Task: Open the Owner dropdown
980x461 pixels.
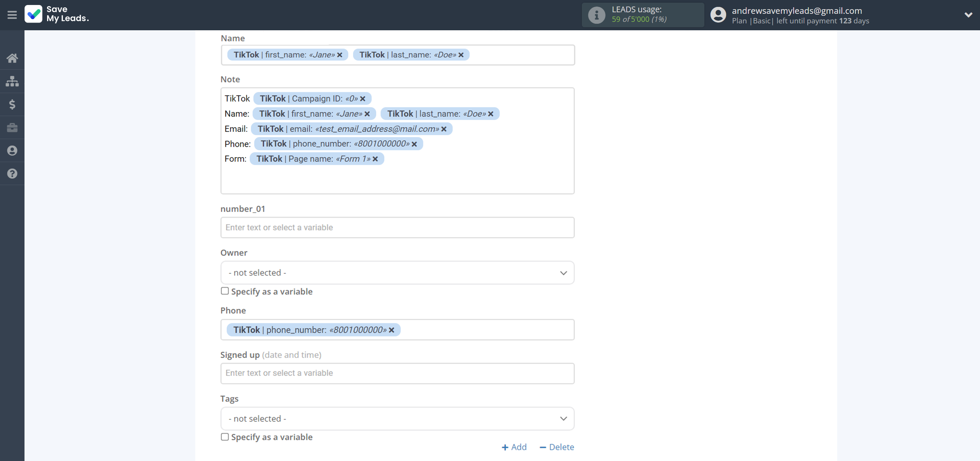Action: point(397,273)
